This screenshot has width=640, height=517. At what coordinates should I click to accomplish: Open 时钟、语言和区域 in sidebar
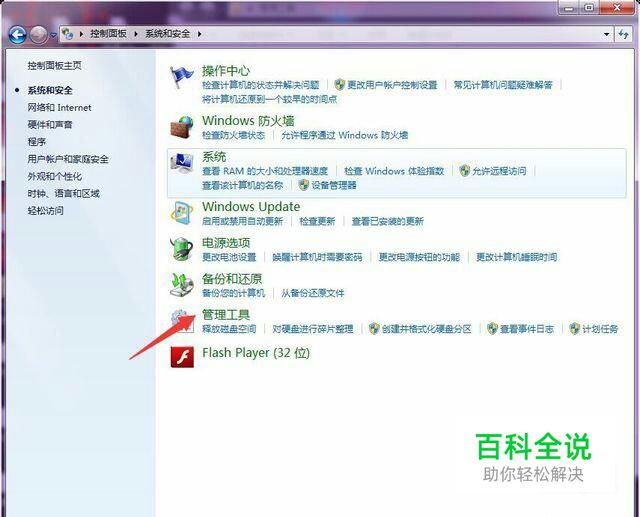click(64, 193)
